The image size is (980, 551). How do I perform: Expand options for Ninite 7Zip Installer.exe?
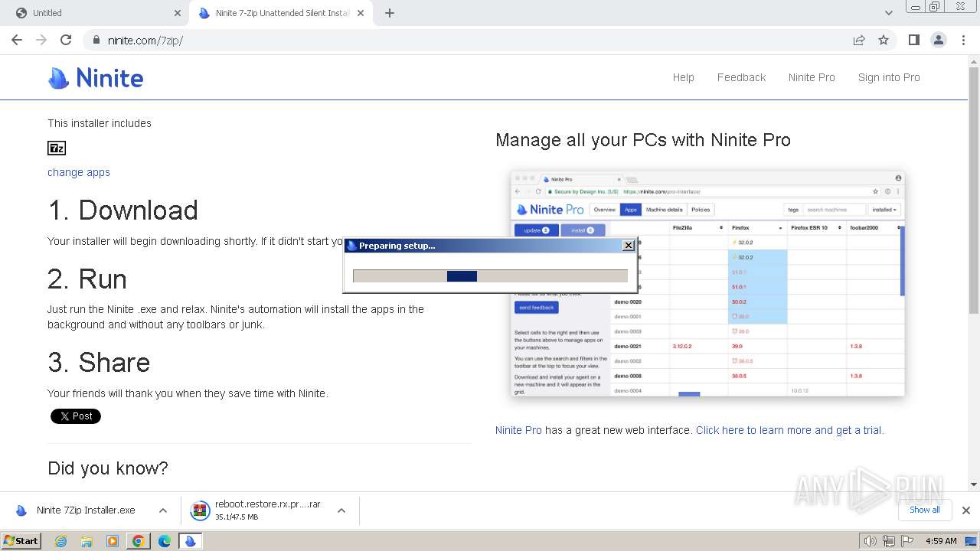163,510
